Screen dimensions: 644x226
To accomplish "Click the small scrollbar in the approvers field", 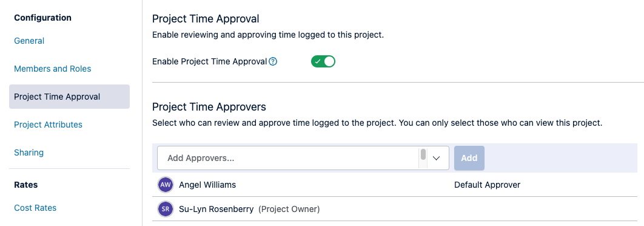I will click(423, 154).
